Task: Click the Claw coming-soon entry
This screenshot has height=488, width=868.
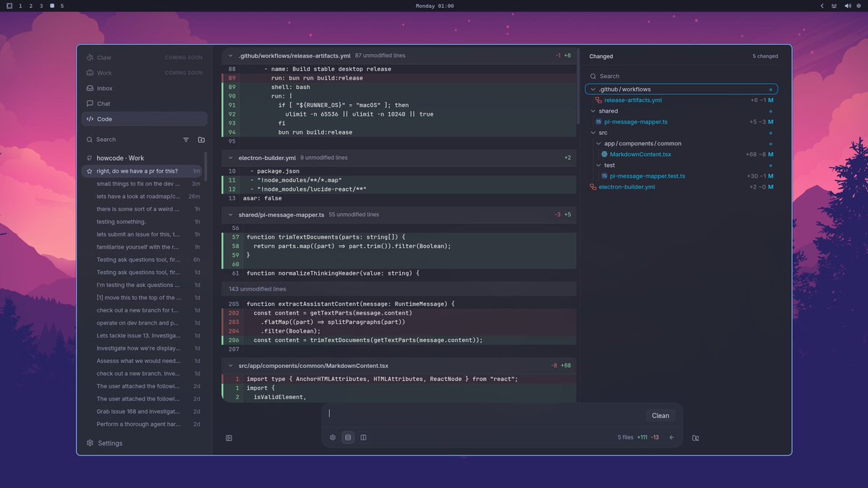Action: [x=144, y=57]
